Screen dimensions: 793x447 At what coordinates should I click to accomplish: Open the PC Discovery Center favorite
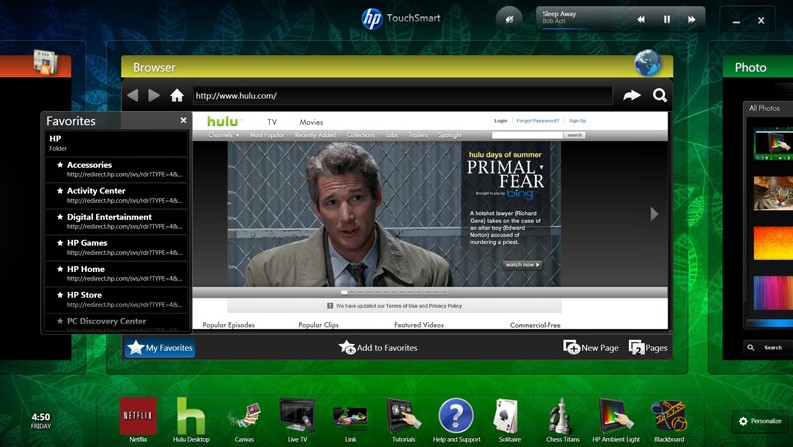(116, 323)
